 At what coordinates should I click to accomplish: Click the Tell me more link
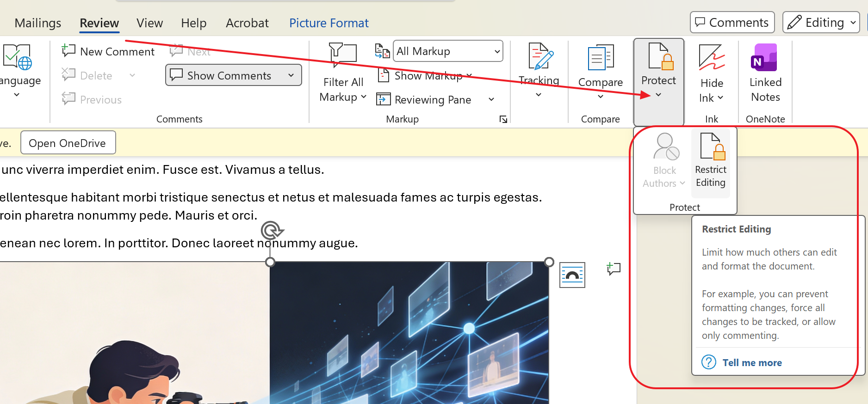[752, 363]
